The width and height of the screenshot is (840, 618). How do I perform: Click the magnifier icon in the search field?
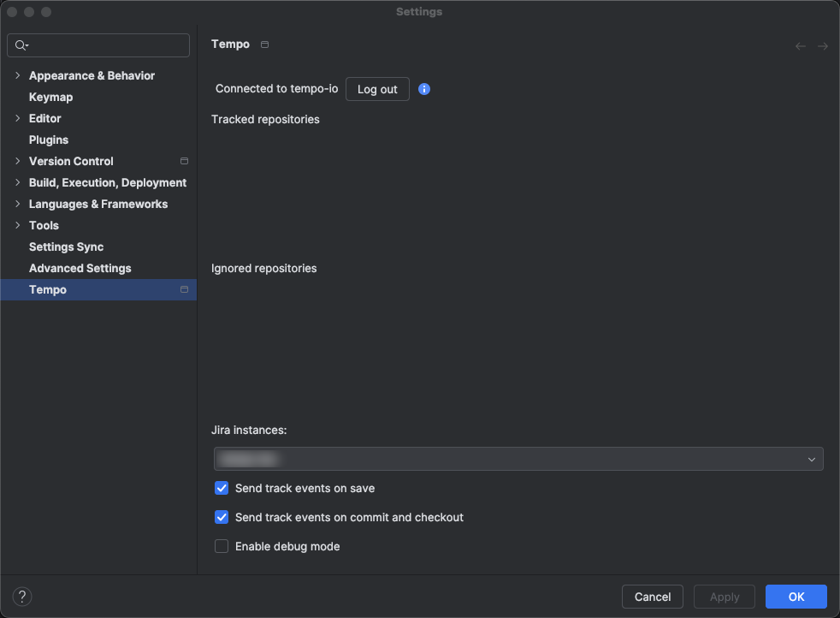(x=18, y=45)
